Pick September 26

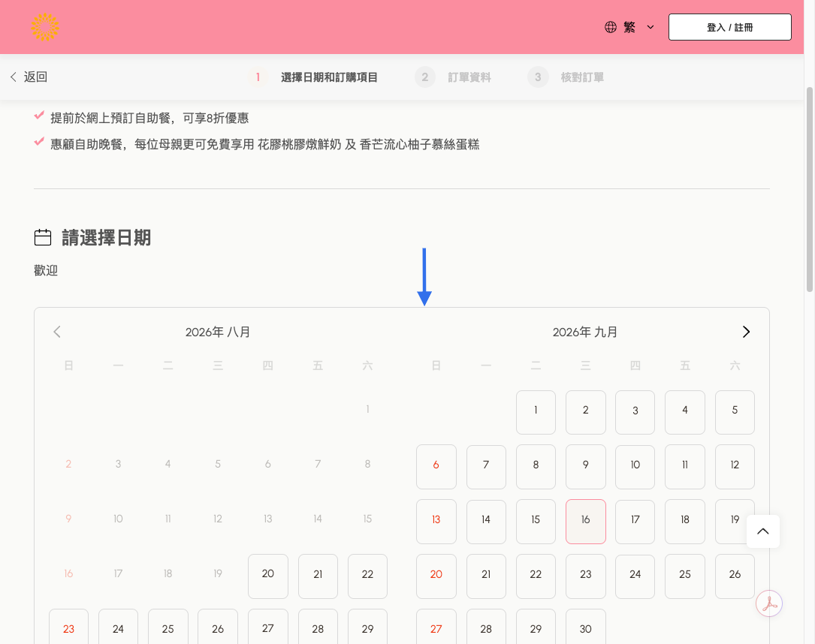(x=735, y=576)
